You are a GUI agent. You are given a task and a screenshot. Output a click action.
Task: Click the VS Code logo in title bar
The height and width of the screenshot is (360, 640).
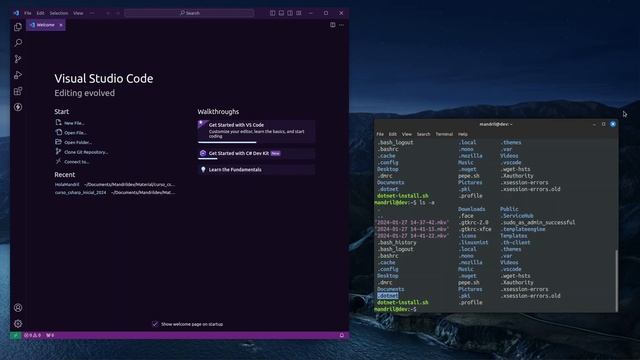(x=16, y=13)
